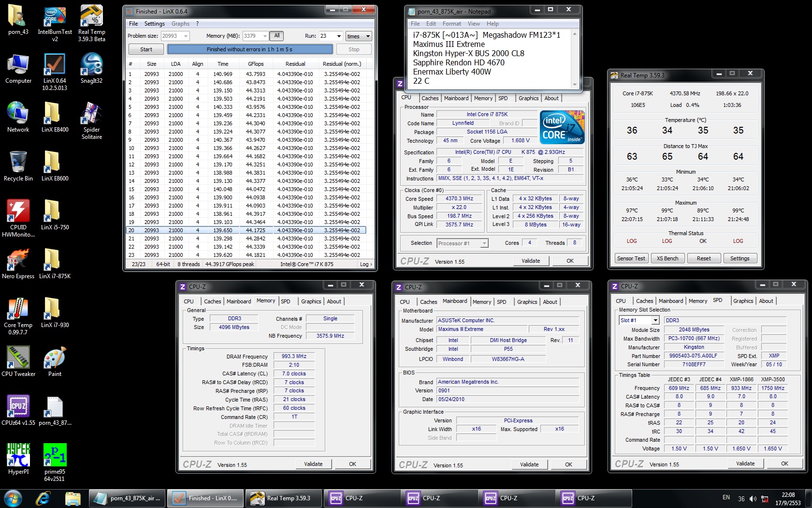
Task: Select the Spider Solitaire desktop shortcut
Action: (91, 121)
